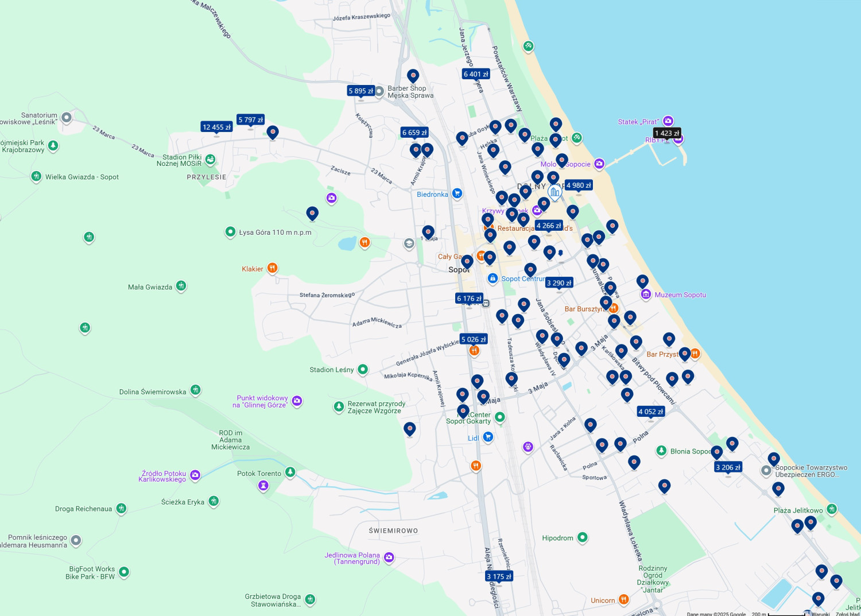This screenshot has height=616, width=861.
Task: Select the 6 176 zł price marker
Action: click(469, 299)
